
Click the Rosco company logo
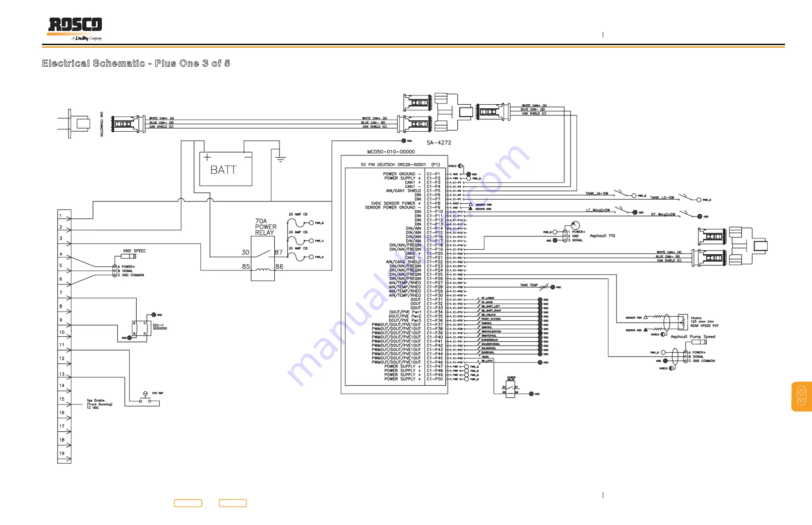coord(75,29)
